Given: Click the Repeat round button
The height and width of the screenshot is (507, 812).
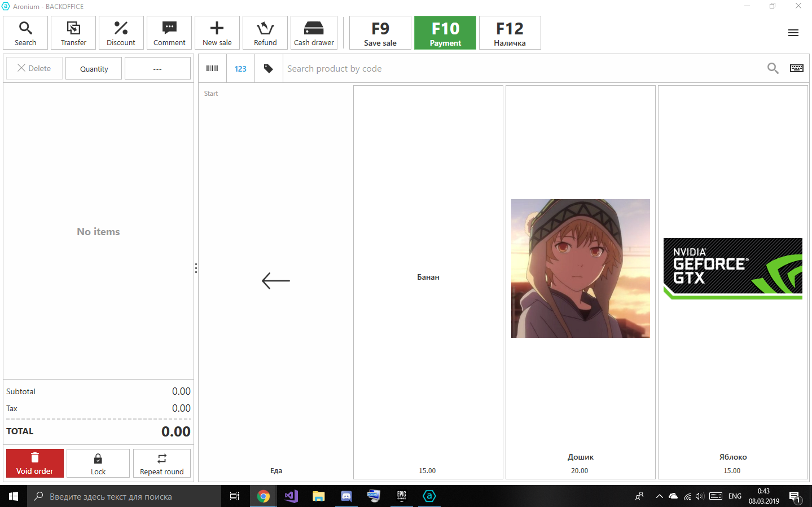Looking at the screenshot, I should click(162, 464).
